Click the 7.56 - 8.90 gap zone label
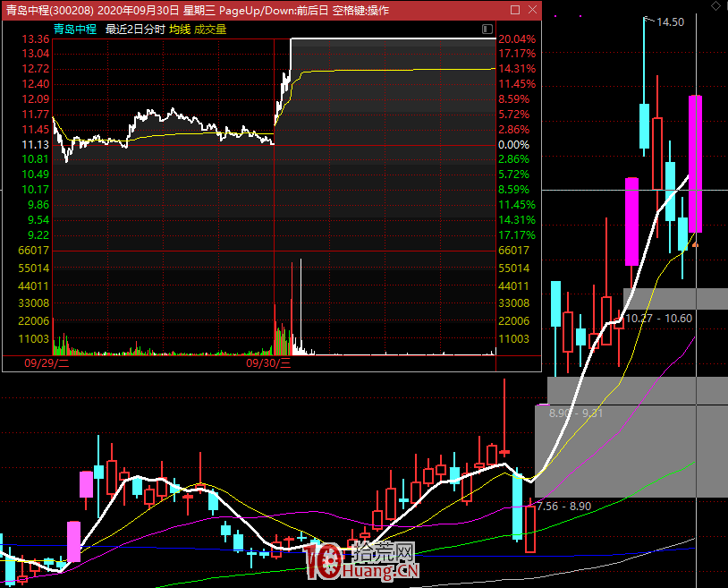Screen dimensions: 728x588 (x=564, y=507)
